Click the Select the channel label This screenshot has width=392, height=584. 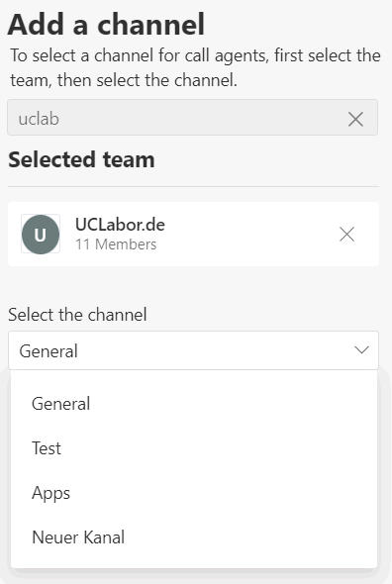(77, 315)
